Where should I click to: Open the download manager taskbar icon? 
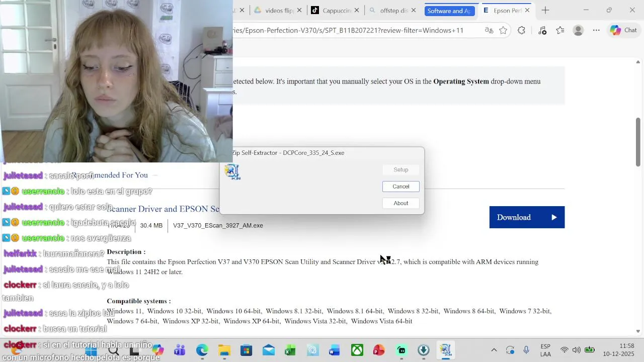point(423,350)
